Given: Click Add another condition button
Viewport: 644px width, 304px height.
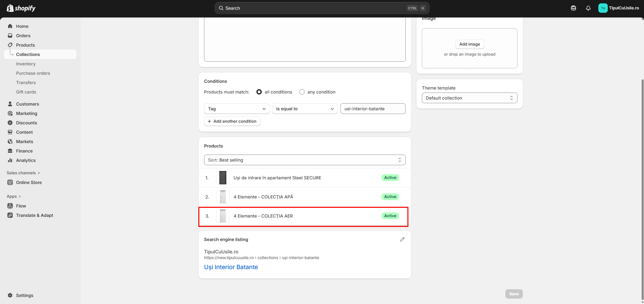Looking at the screenshot, I should tap(232, 121).
